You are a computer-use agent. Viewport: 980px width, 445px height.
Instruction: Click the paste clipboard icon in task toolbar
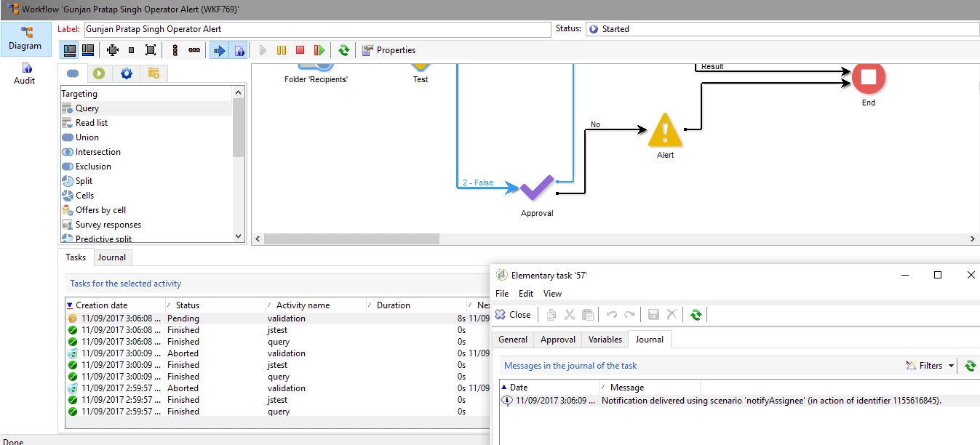pyautogui.click(x=588, y=315)
